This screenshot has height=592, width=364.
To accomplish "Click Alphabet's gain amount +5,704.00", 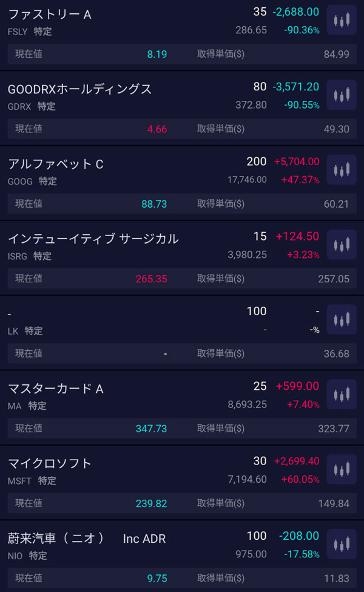I will pos(297,162).
